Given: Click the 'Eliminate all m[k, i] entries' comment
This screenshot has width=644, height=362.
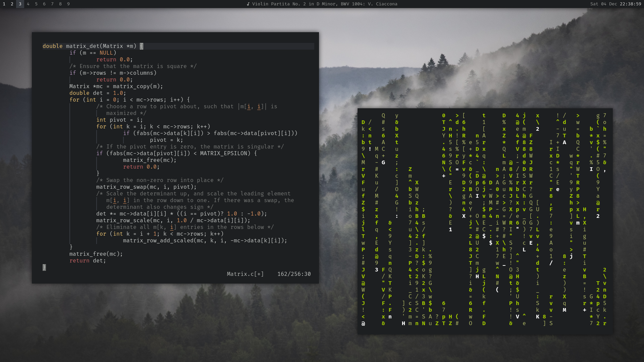Looking at the screenshot, I should tap(185, 227).
